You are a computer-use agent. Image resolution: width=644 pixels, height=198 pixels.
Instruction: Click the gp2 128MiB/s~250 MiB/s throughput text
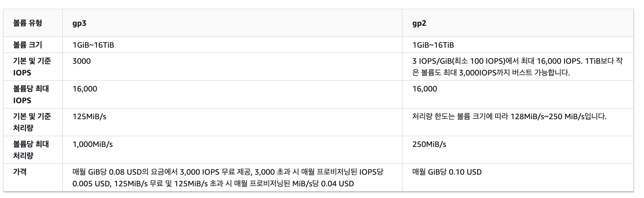pos(509,117)
